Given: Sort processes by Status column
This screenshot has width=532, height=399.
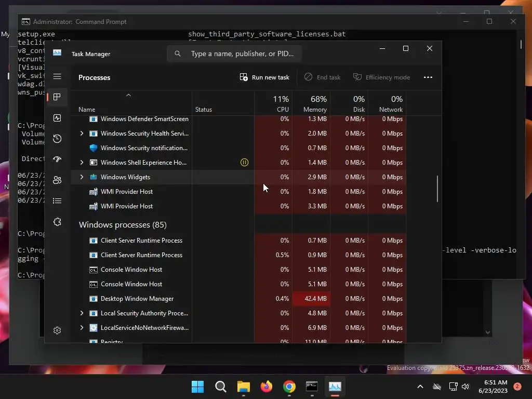Looking at the screenshot, I should pos(223,103).
